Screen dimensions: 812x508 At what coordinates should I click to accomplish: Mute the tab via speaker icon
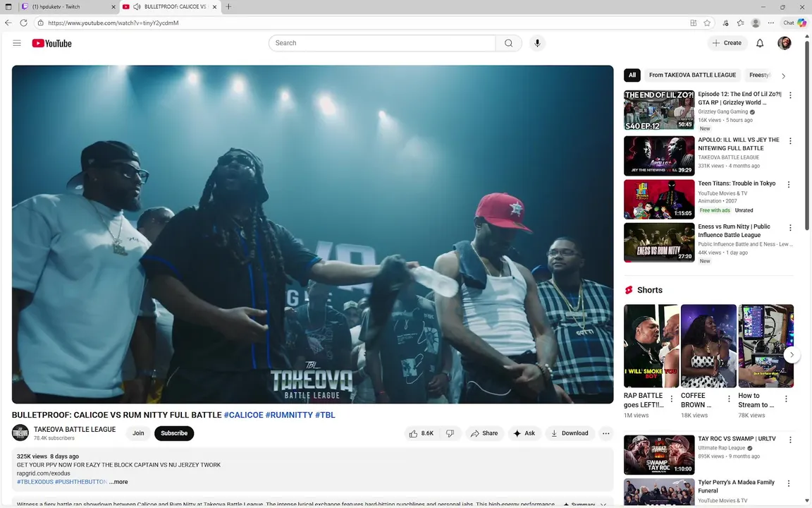(x=137, y=7)
